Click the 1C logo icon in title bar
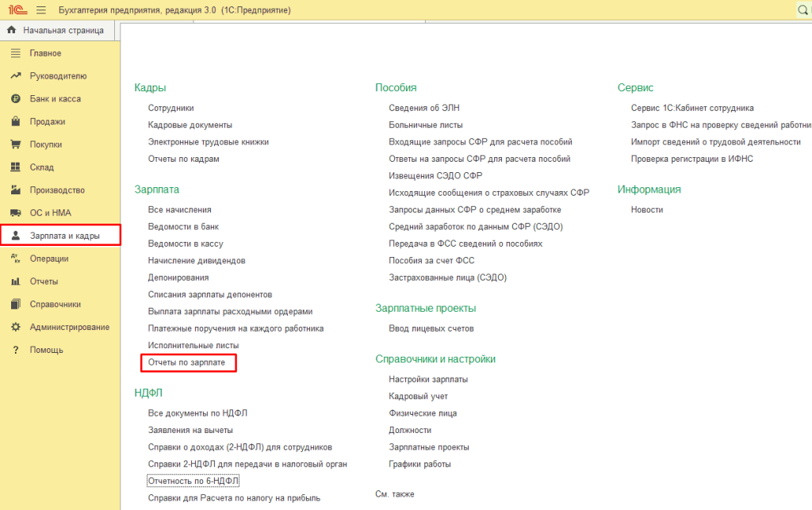 14,10
